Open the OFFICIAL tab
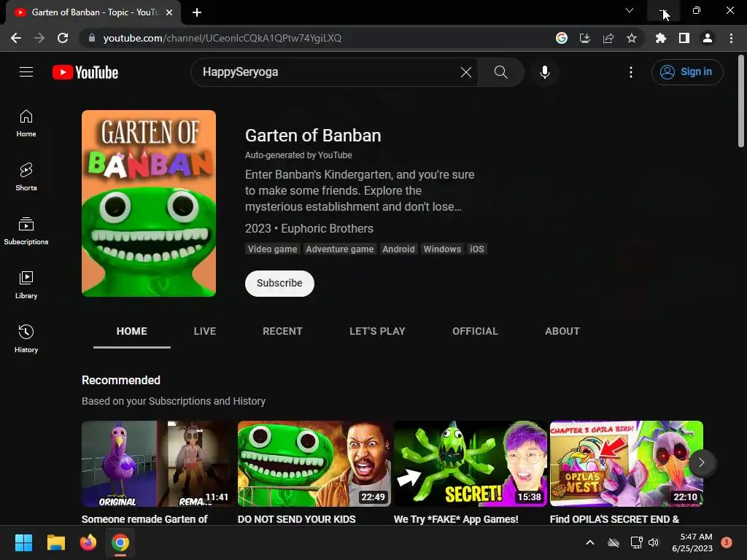 [x=475, y=332]
